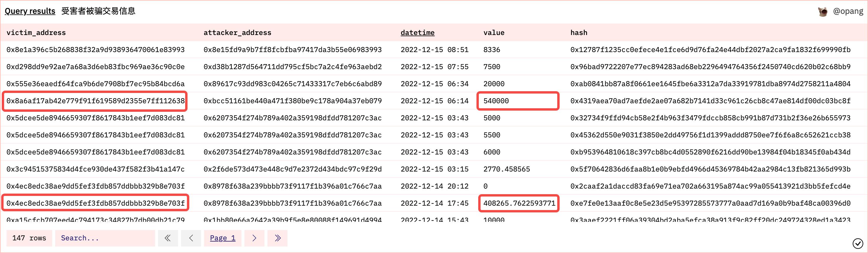Click the Search input field
Screen dimensions: 868x253
tap(105, 238)
